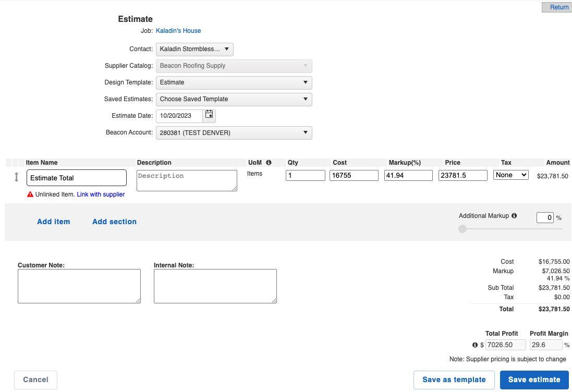Image resolution: width=572 pixels, height=392 pixels.
Task: Click the Total Profit info icon
Action: (475, 345)
